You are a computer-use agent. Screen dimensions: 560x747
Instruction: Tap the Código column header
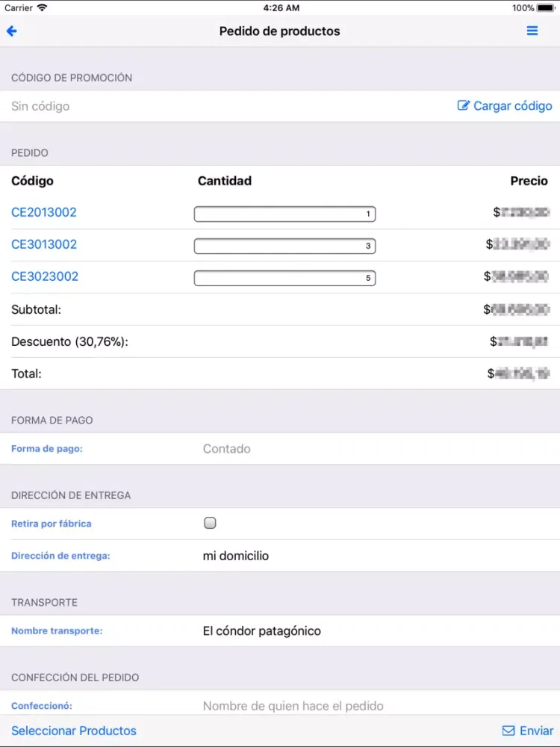point(32,181)
